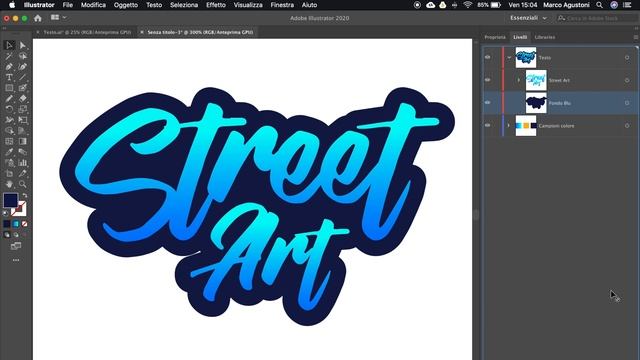Choose the Line Segment tool
Screen dimensions: 640x360
[22, 77]
